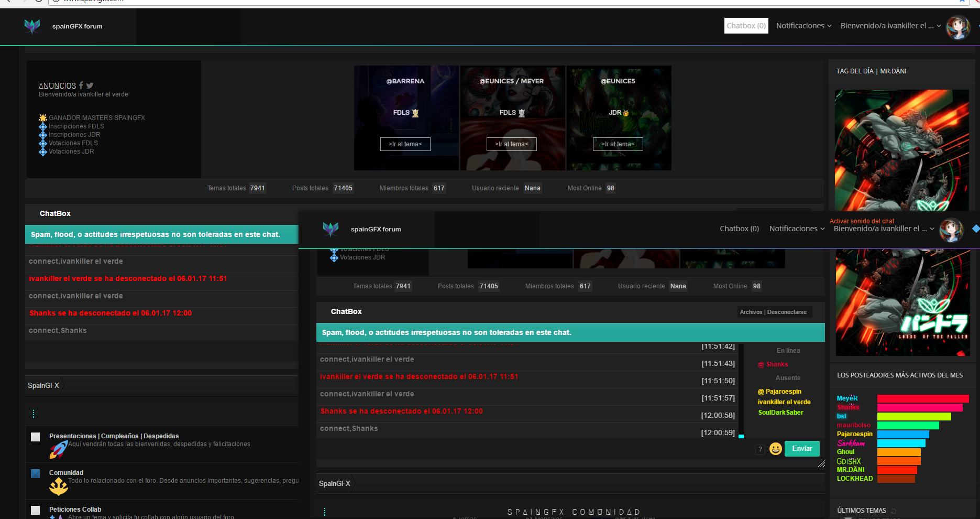The image size is (980, 519).
Task: Click the spainGFX forum title in the top header
Action: (78, 26)
